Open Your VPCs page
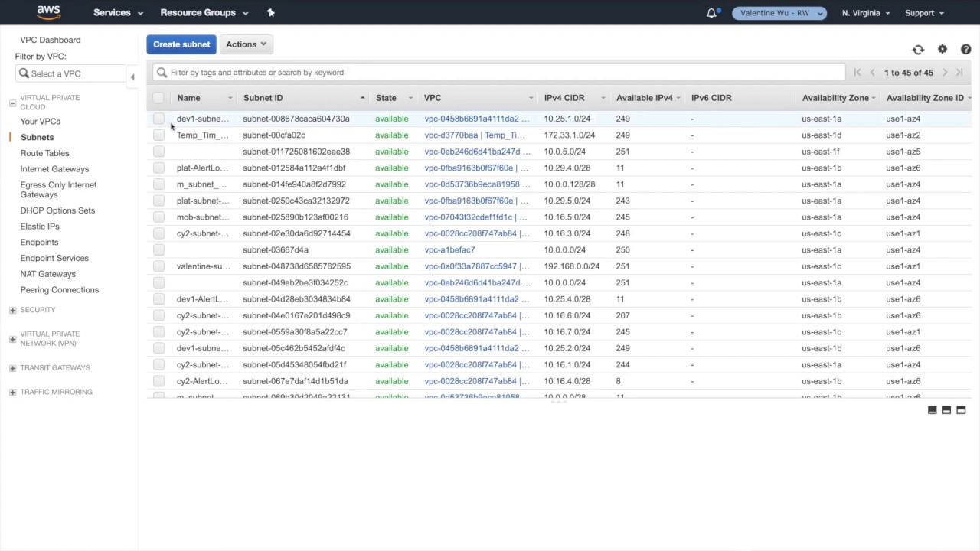 tap(41, 122)
